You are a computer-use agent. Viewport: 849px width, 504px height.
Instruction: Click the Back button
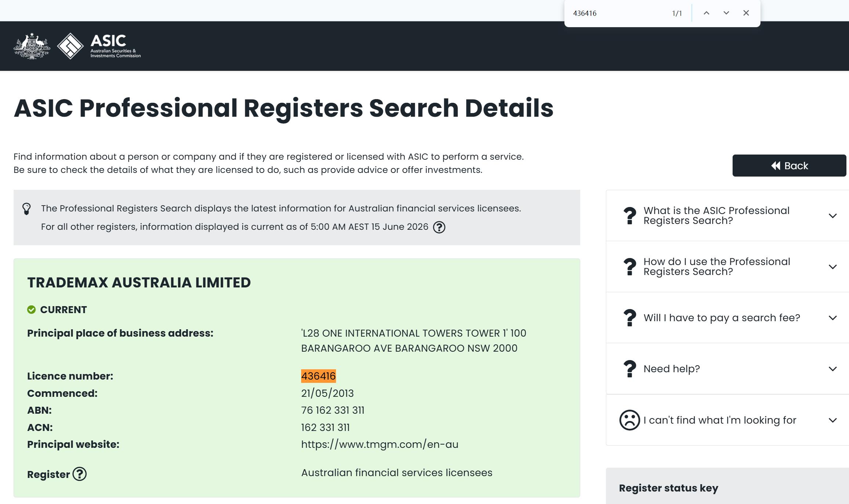point(789,166)
